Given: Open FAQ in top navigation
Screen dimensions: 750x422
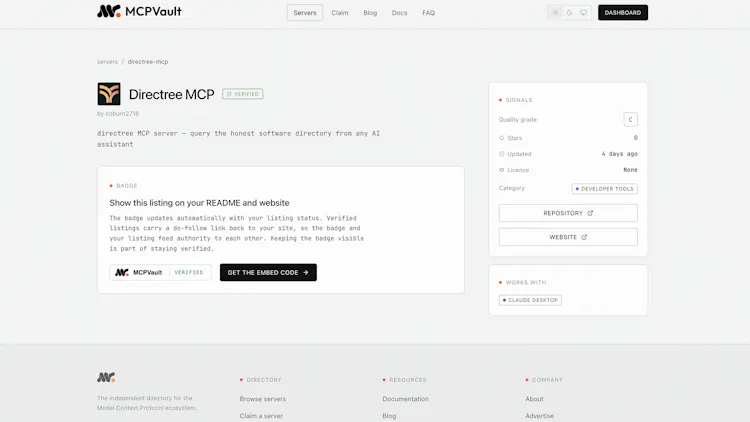Looking at the screenshot, I should pyautogui.click(x=428, y=13).
